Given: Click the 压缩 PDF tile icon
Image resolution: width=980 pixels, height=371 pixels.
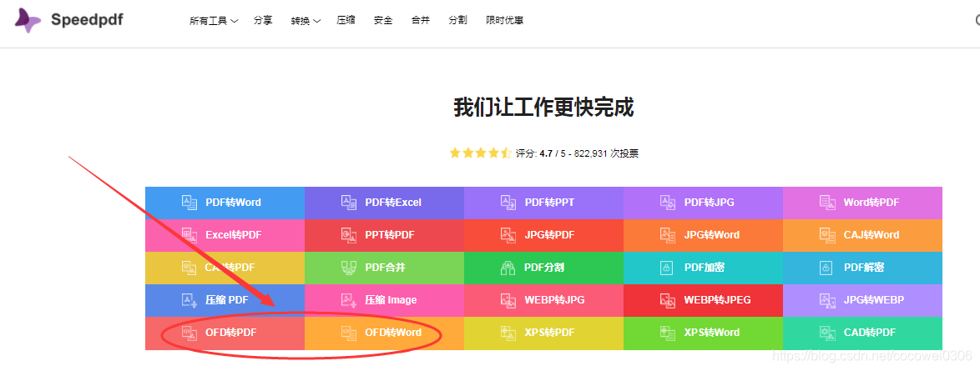Looking at the screenshot, I should click(x=189, y=300).
